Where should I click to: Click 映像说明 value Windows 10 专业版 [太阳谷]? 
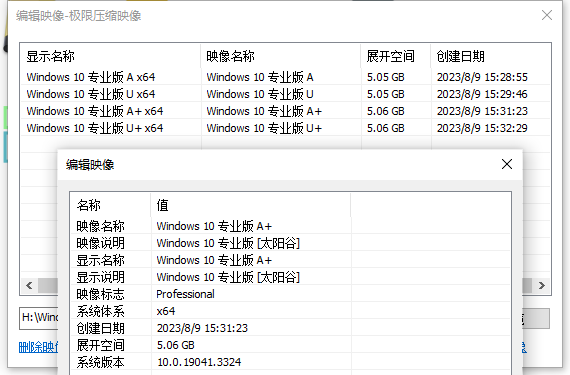[x=228, y=243]
